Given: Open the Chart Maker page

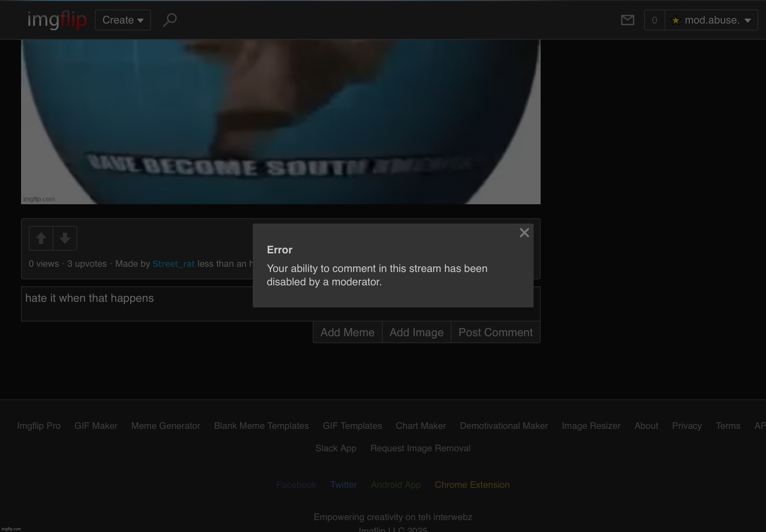Looking at the screenshot, I should [420, 426].
